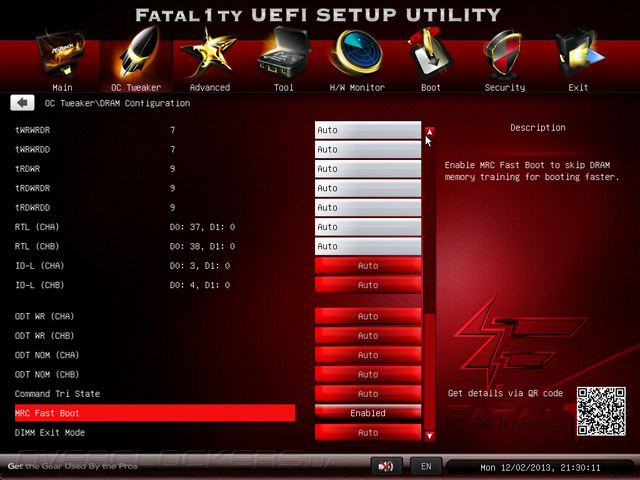Select the MRC Fast Boot row

click(155, 413)
